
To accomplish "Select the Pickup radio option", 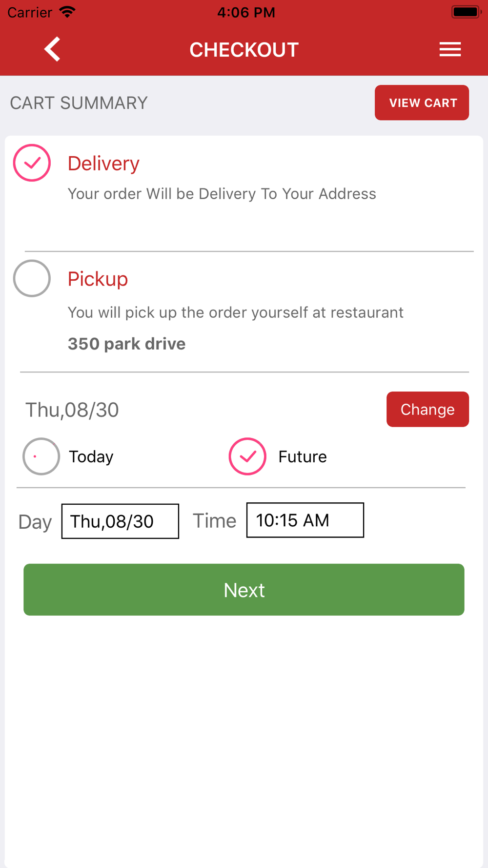I will pos(32,279).
